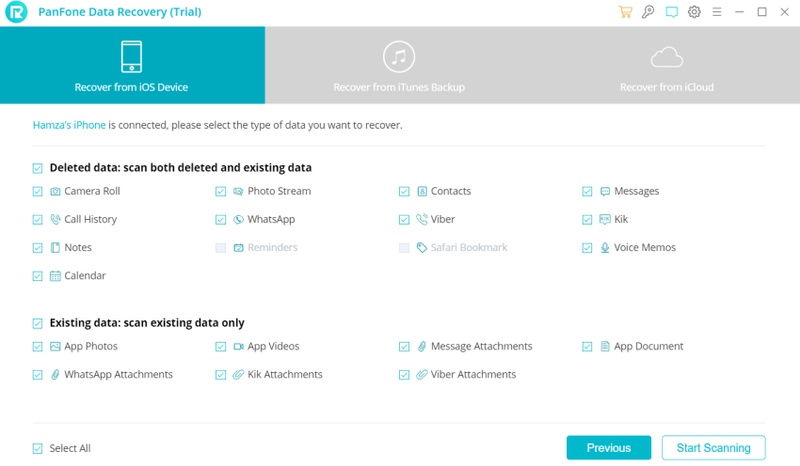This screenshot has width=800, height=466.
Task: Click the App Document file icon
Action: 605,347
